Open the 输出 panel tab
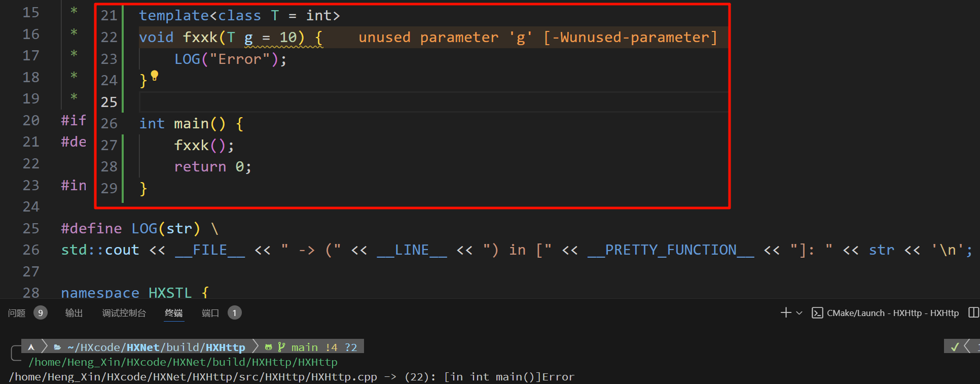 74,313
